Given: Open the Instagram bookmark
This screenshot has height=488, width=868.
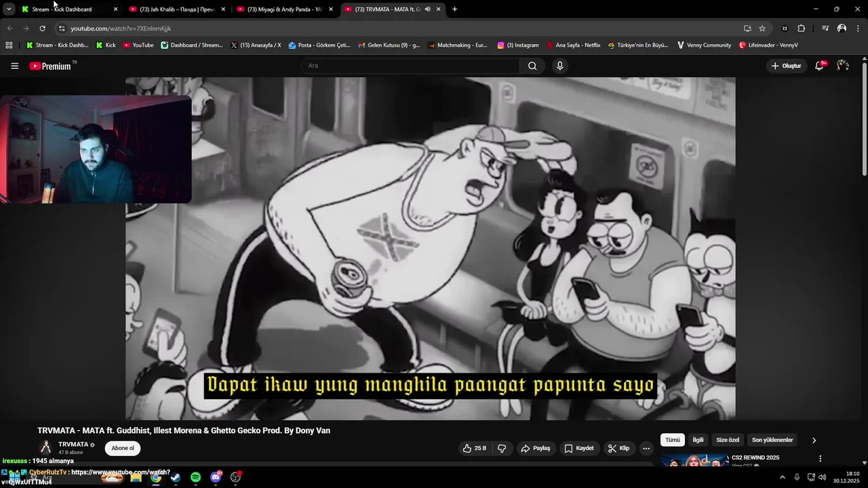Looking at the screenshot, I should 518,45.
